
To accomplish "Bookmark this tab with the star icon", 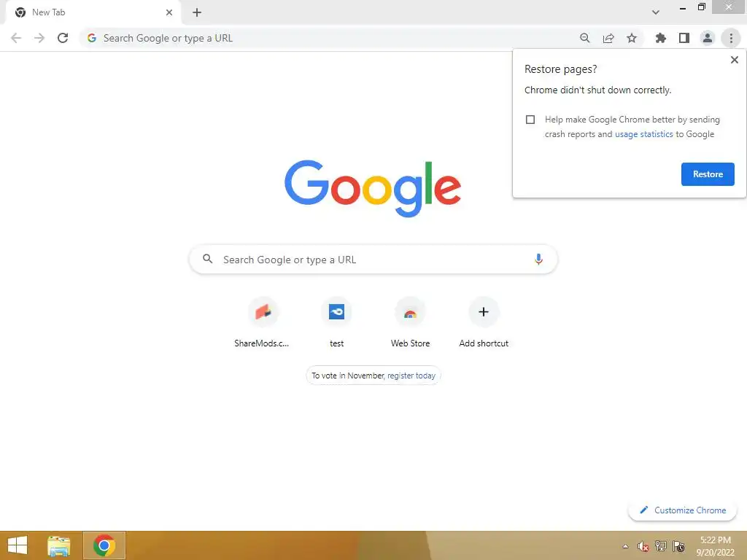I will (632, 38).
